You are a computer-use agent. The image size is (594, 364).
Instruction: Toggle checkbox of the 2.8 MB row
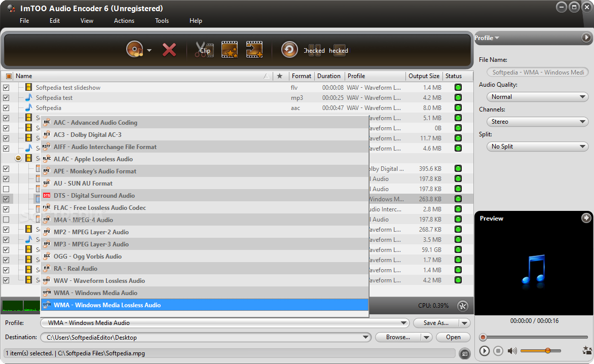(x=6, y=209)
